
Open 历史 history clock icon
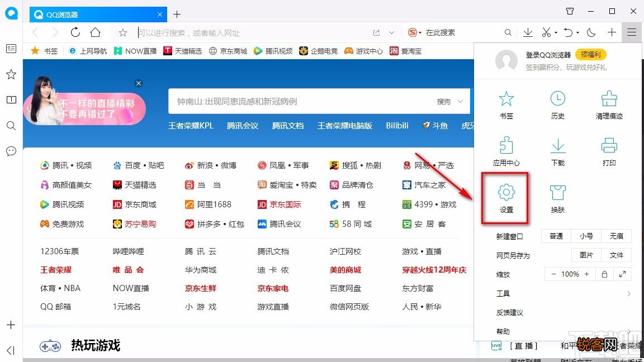(557, 105)
